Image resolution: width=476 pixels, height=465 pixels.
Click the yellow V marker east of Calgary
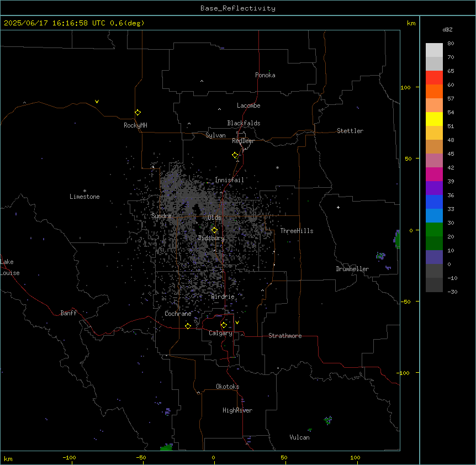tap(237, 323)
